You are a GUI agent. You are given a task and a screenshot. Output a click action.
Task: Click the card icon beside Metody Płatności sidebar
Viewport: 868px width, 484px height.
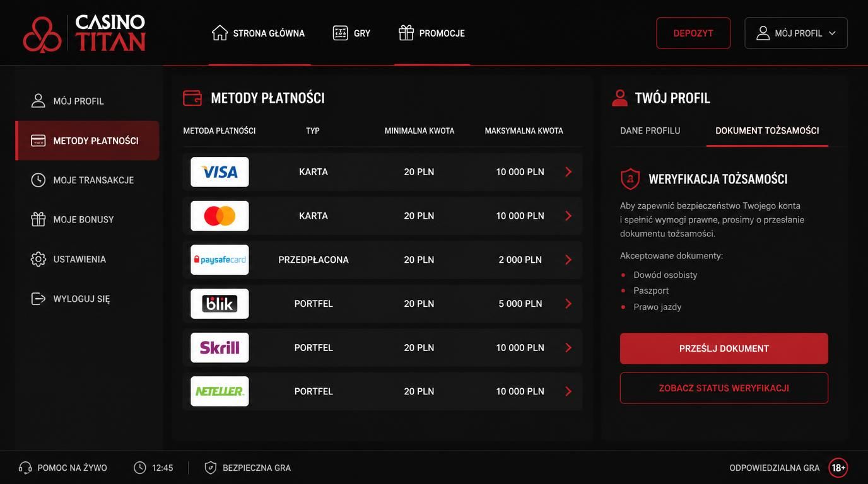pos(38,141)
